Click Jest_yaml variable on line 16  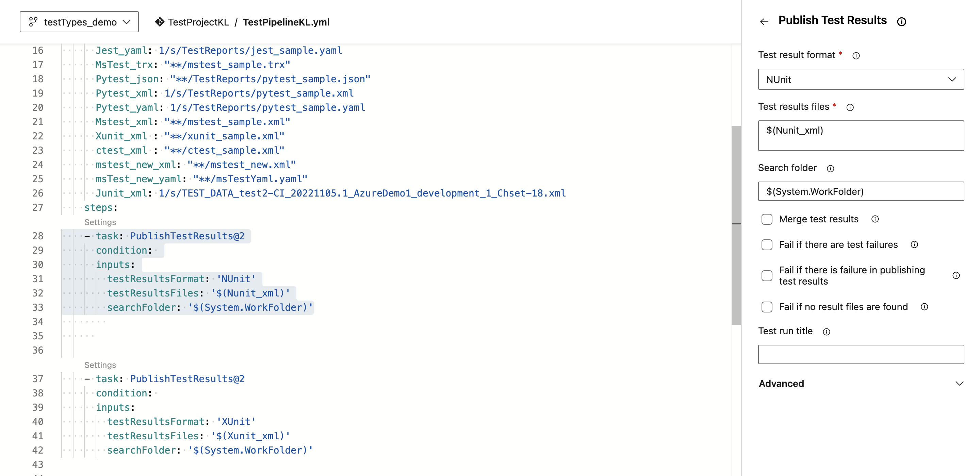click(x=121, y=50)
